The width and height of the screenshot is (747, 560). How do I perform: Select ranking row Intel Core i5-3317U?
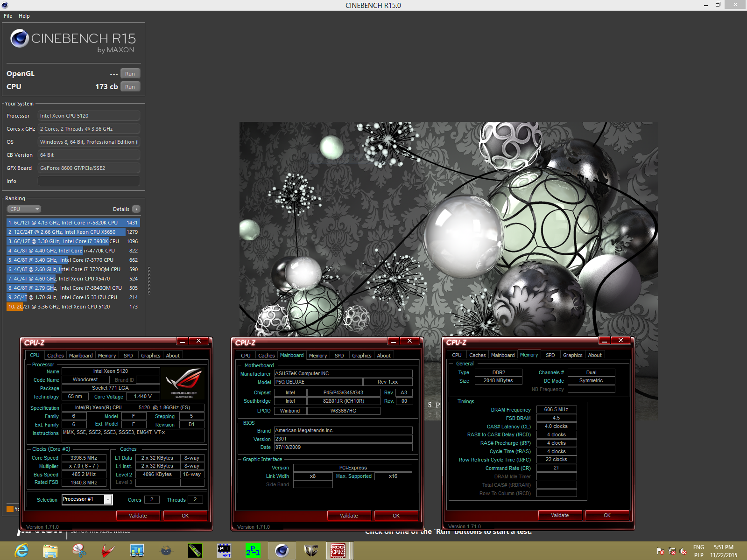point(73,297)
